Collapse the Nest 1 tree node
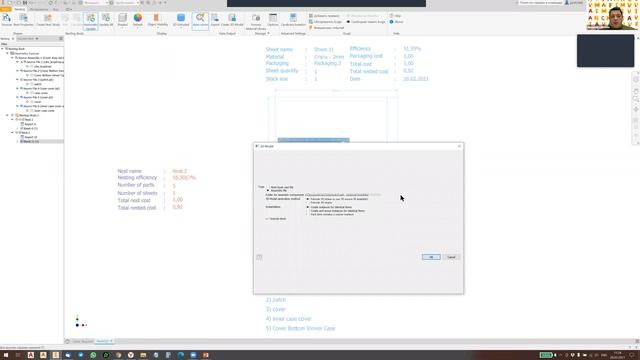The height and width of the screenshot is (360, 640). tap(12, 120)
